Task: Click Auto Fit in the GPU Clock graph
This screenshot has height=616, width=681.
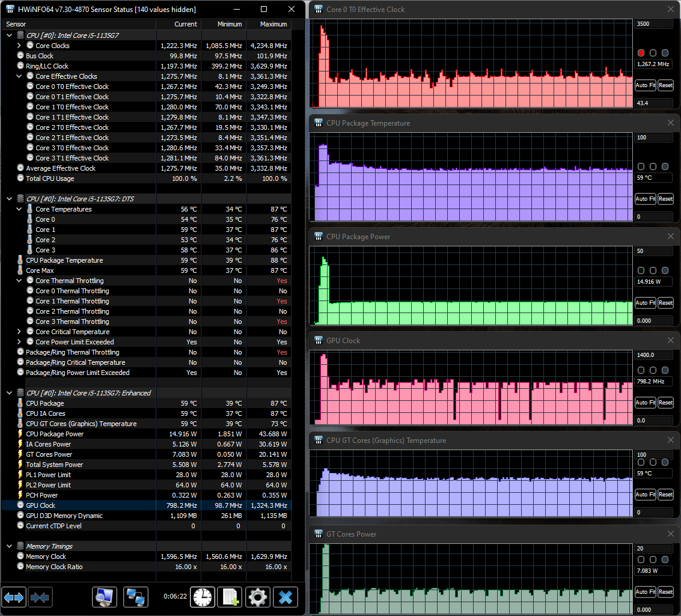Action: pyautogui.click(x=646, y=403)
